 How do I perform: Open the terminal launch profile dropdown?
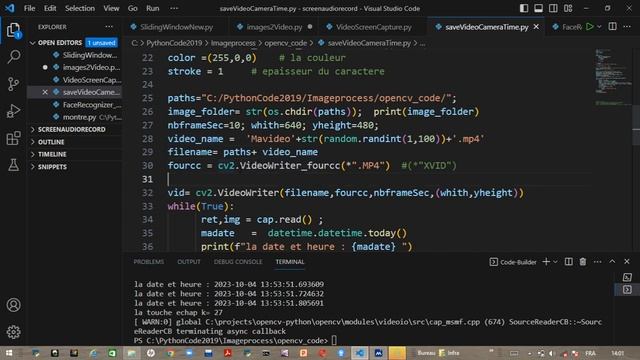click(x=555, y=262)
